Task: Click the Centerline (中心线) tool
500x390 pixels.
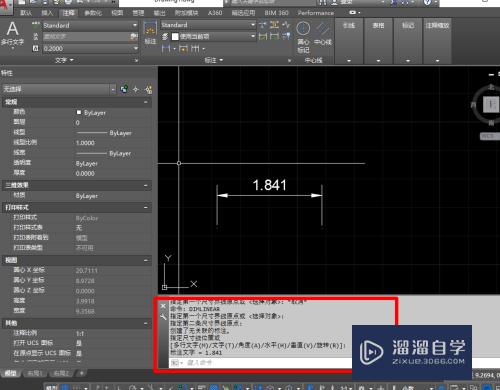Action: tap(323, 33)
